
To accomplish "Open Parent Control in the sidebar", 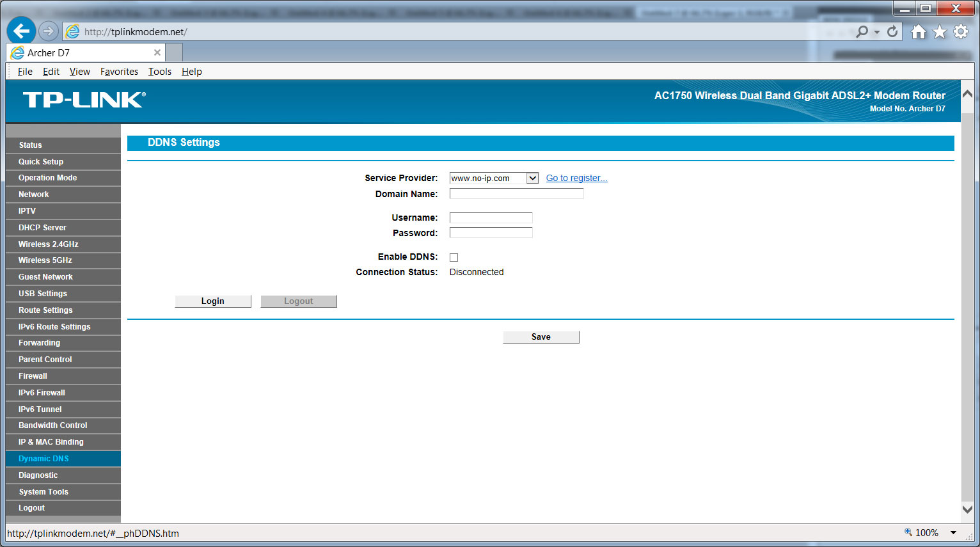I will tap(63, 360).
